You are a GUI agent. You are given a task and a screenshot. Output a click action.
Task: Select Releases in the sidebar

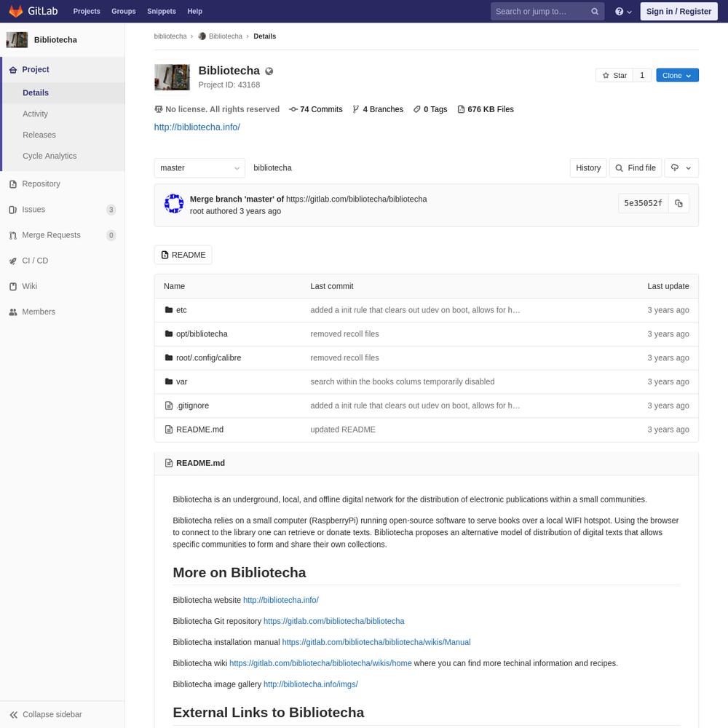tap(39, 135)
